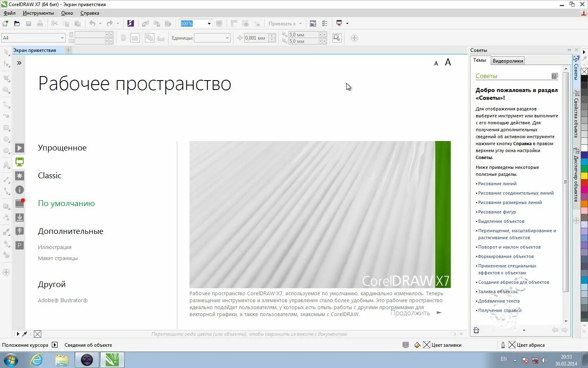Screen dimensions: 588x368
Task: Select the Темы tab
Action: click(479, 60)
